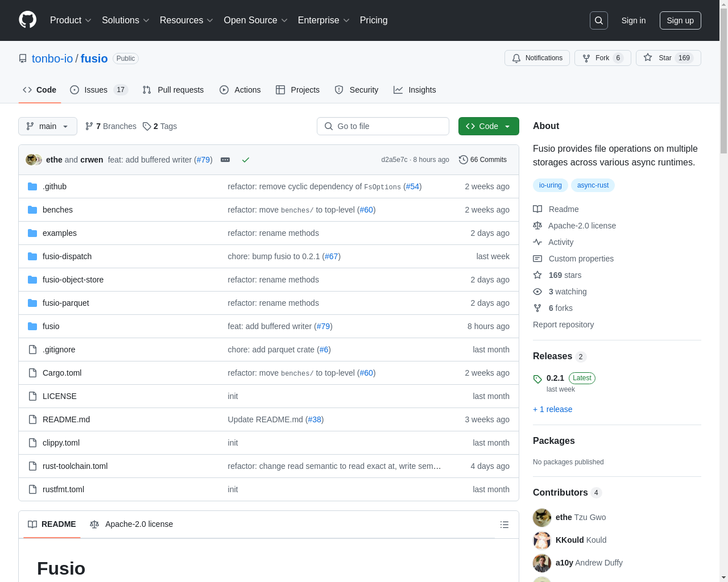Click the green checkmark commit status
728x582 pixels.
(246, 160)
